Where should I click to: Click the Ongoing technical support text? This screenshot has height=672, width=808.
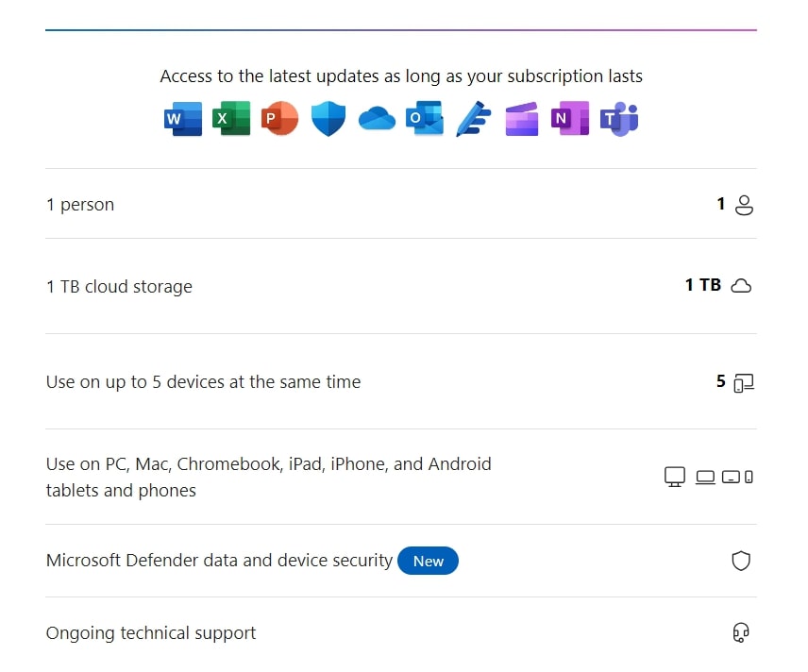pos(151,633)
